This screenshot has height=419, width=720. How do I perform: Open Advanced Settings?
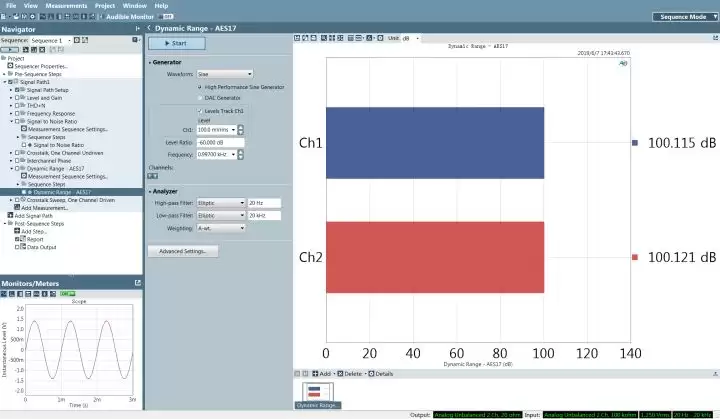(183, 251)
